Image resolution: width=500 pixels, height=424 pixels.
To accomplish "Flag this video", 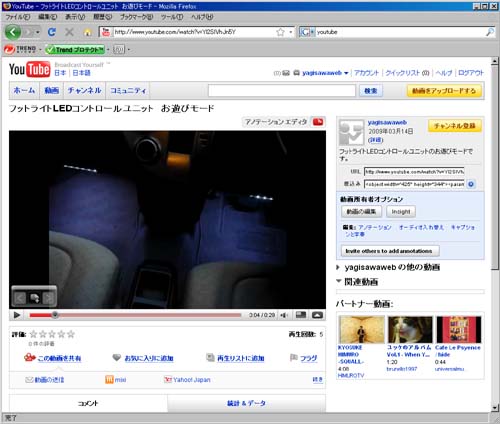I will (309, 358).
